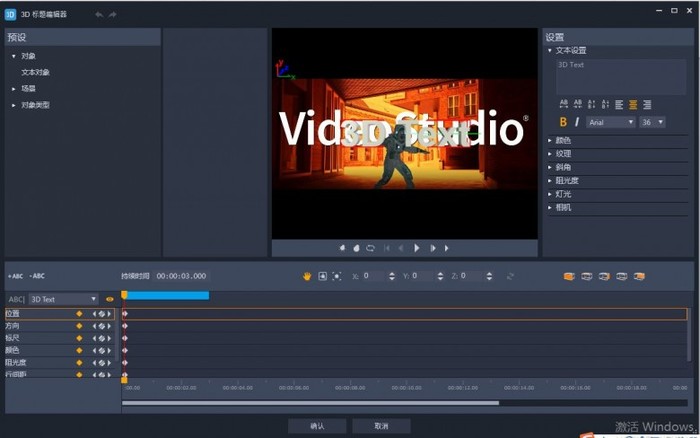Click the 3D Text input box
This screenshot has width=700, height=438.
pos(621,77)
